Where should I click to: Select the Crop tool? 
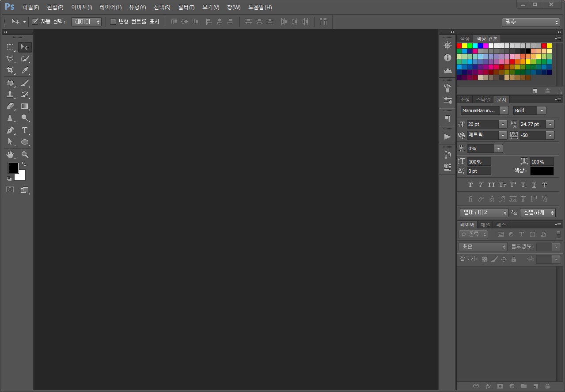pyautogui.click(x=10, y=70)
